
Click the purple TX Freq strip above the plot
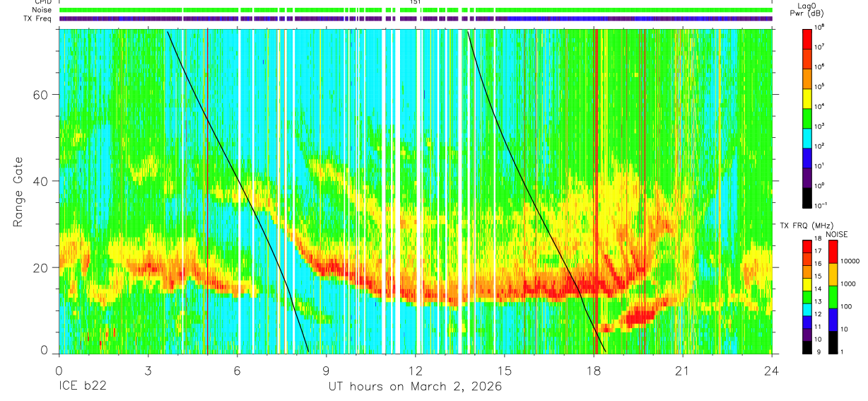click(x=415, y=18)
